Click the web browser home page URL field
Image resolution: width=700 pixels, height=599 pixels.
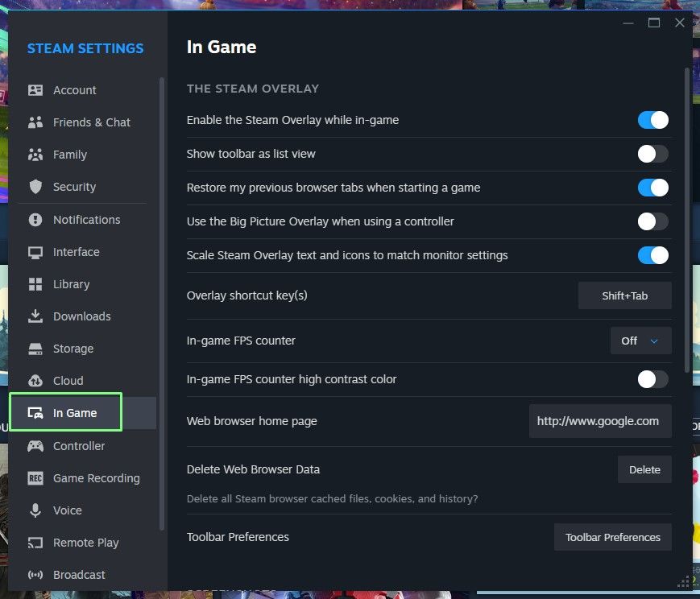(600, 421)
